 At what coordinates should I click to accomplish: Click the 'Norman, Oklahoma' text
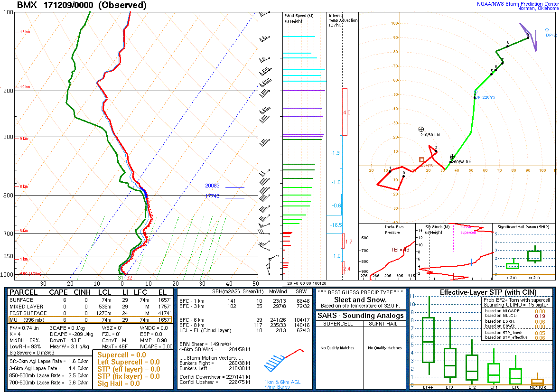[538, 8]
